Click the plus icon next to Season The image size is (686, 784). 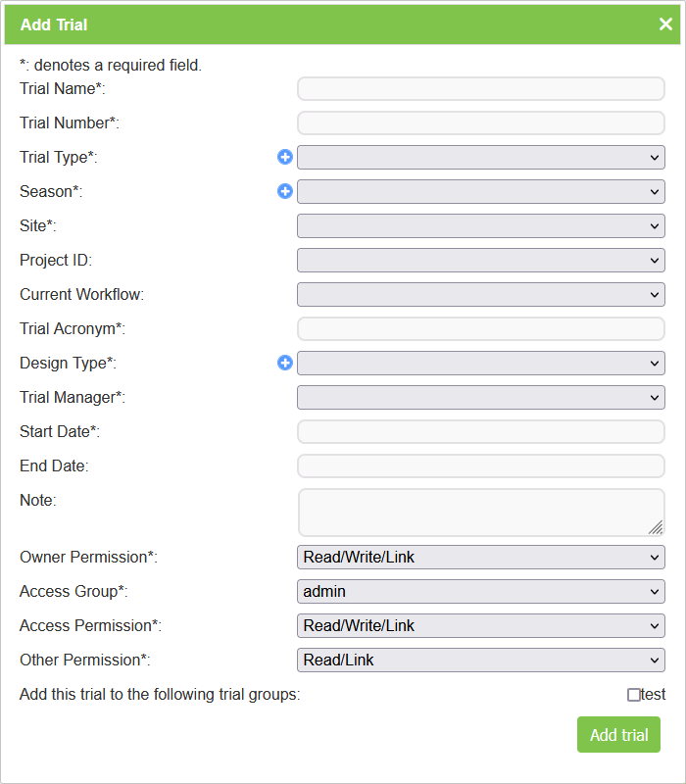click(285, 191)
